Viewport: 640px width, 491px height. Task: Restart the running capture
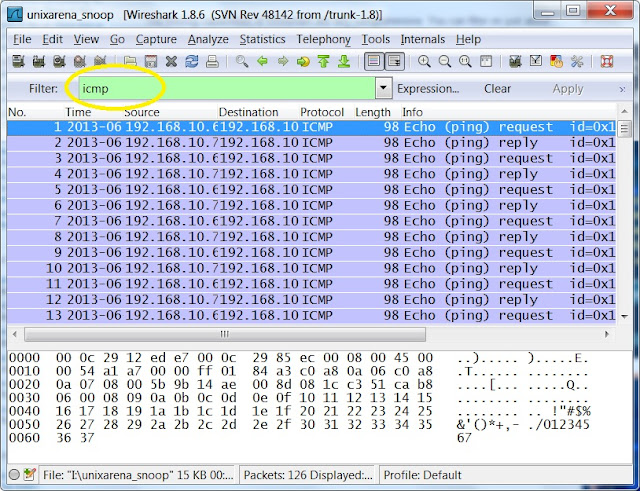point(100,62)
